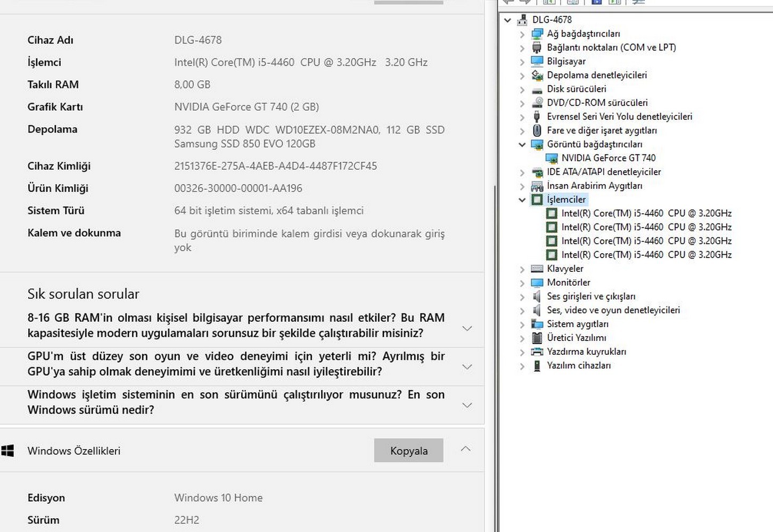Click the Üretici Yazılımı firmware icon

[x=537, y=338]
